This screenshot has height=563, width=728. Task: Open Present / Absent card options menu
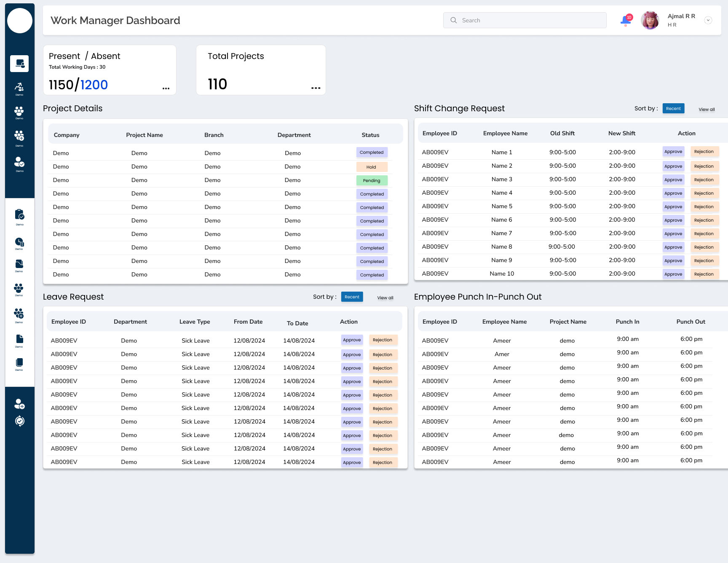point(166,88)
